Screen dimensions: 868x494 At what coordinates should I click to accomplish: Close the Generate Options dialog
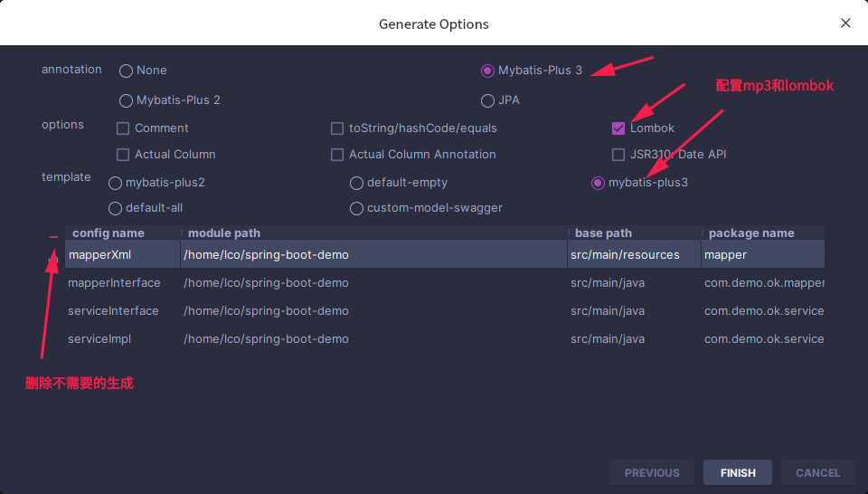pos(845,24)
